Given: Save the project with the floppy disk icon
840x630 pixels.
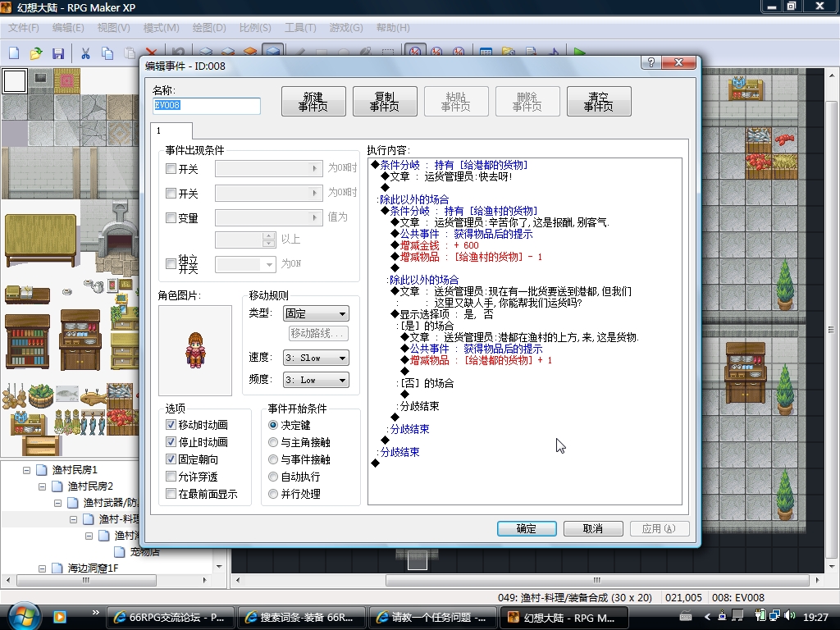Looking at the screenshot, I should pyautogui.click(x=58, y=52).
